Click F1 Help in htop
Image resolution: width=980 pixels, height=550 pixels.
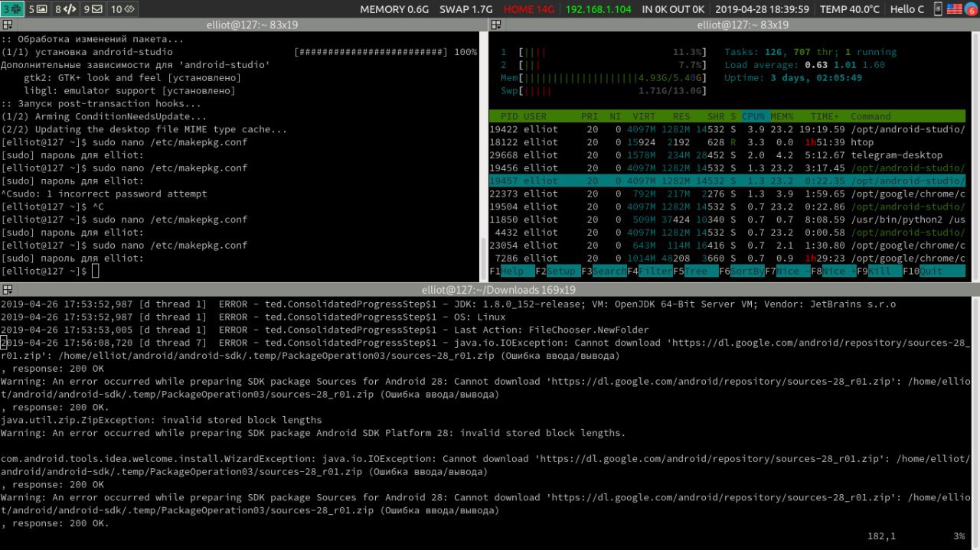click(x=512, y=271)
